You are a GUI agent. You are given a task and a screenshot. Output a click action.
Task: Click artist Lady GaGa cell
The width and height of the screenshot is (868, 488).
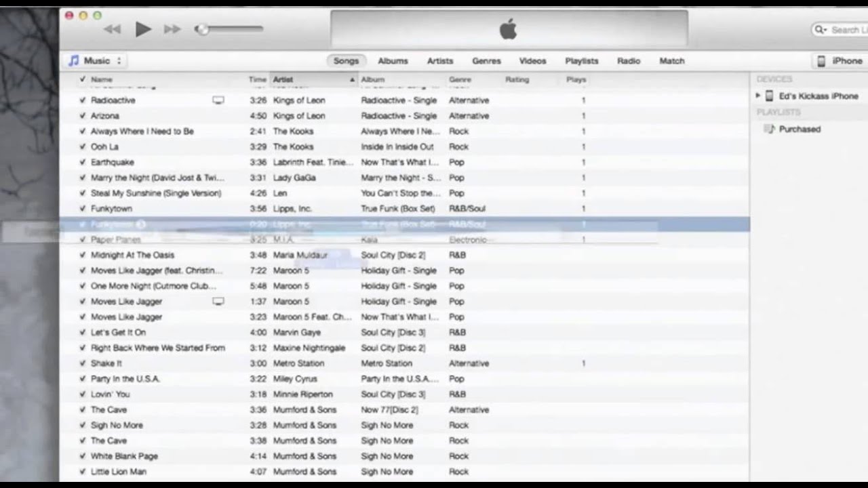[294, 178]
